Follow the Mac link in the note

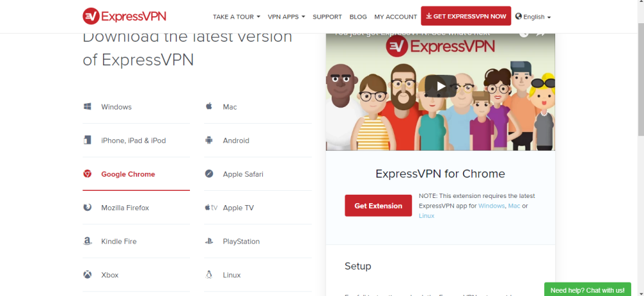pos(514,206)
